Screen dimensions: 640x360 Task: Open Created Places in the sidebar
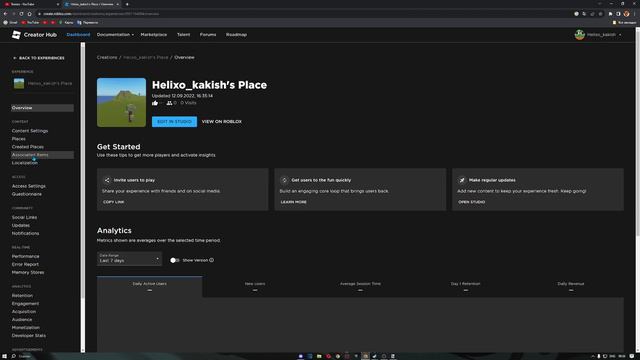click(27, 147)
